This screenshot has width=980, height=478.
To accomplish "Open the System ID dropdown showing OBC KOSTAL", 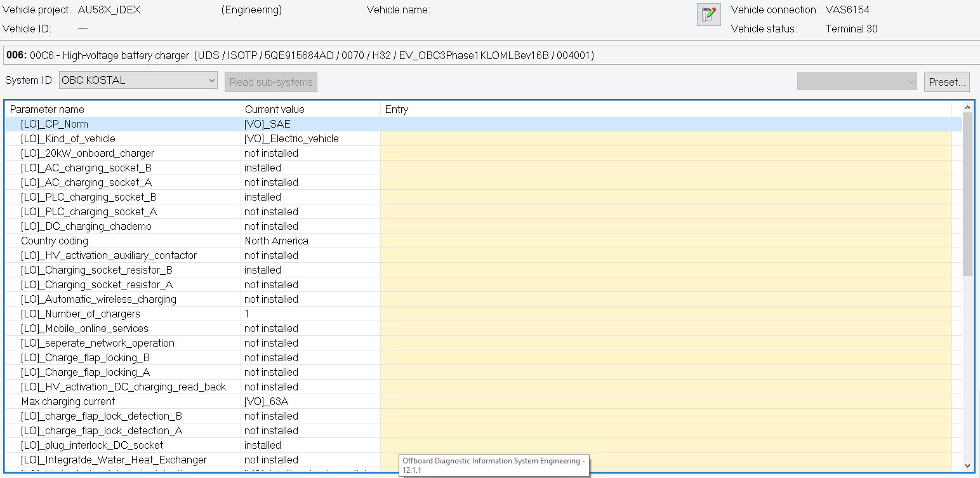I will tap(138, 81).
